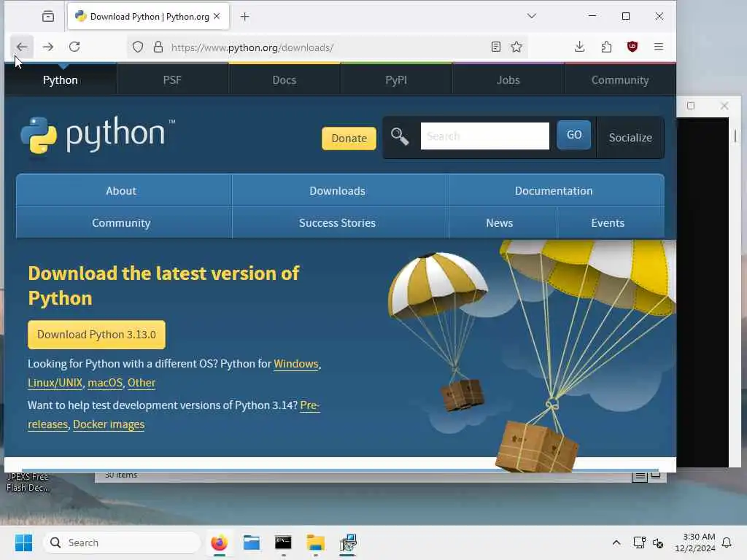Open the installer computer taskbar icon
Image resolution: width=747 pixels, height=560 pixels.
tap(348, 542)
